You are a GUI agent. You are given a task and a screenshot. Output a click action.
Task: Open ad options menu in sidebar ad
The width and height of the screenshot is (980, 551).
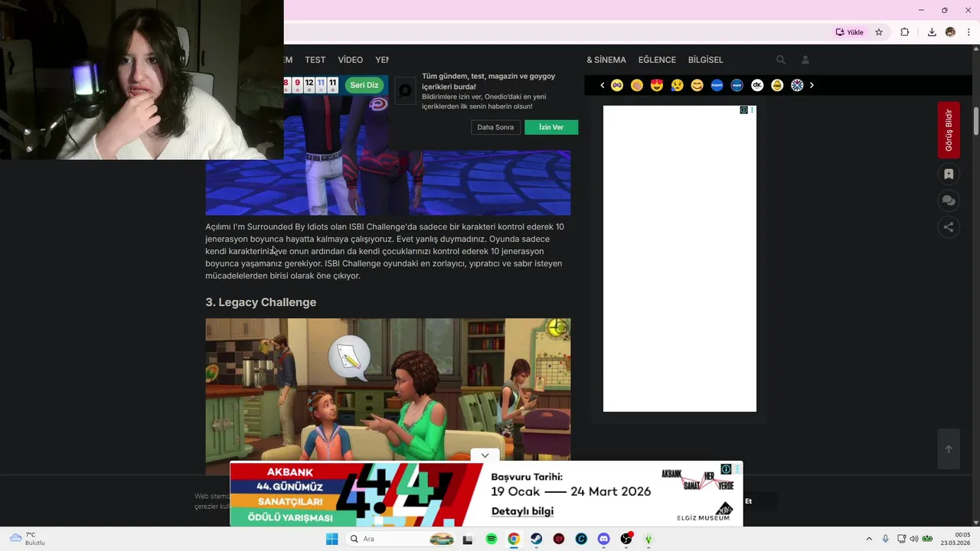(x=752, y=110)
